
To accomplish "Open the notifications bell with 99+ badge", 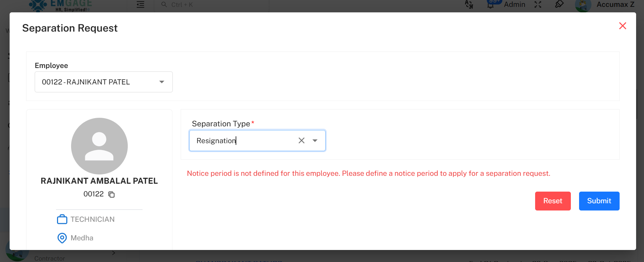I will tap(491, 4).
